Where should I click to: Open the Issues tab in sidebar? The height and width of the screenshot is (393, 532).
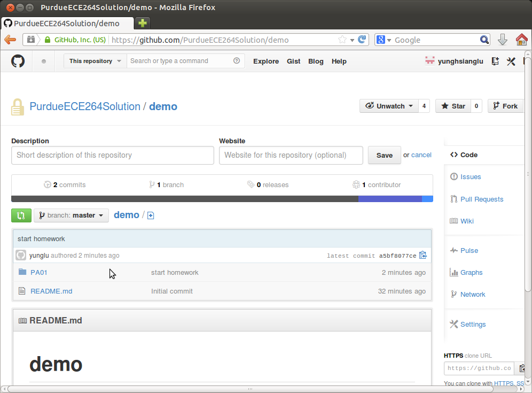[470, 177]
